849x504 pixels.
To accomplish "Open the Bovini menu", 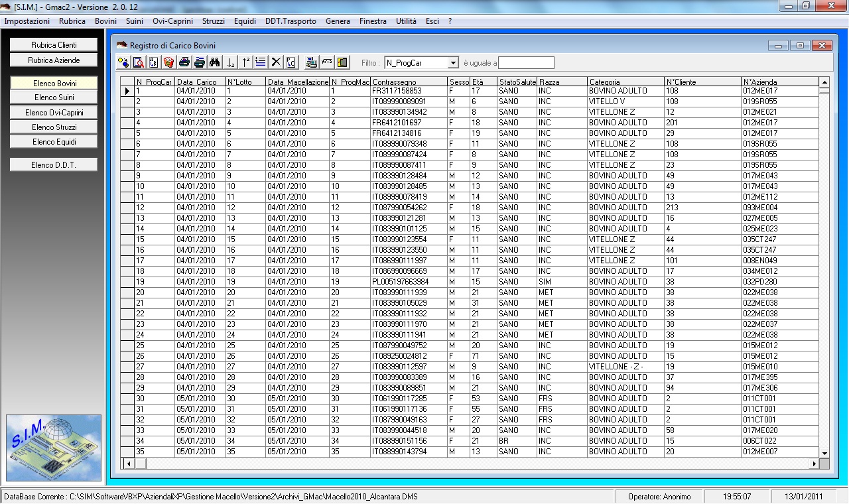I will (105, 21).
